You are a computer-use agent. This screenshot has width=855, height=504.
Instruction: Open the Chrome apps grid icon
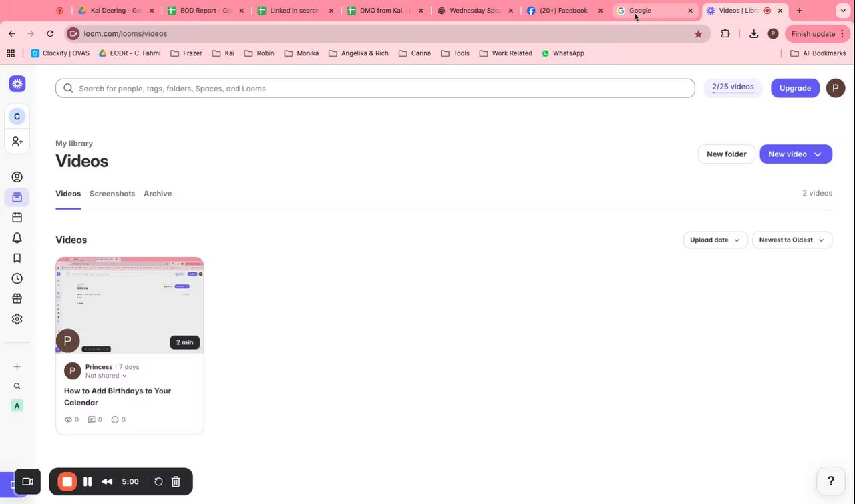[x=10, y=53]
